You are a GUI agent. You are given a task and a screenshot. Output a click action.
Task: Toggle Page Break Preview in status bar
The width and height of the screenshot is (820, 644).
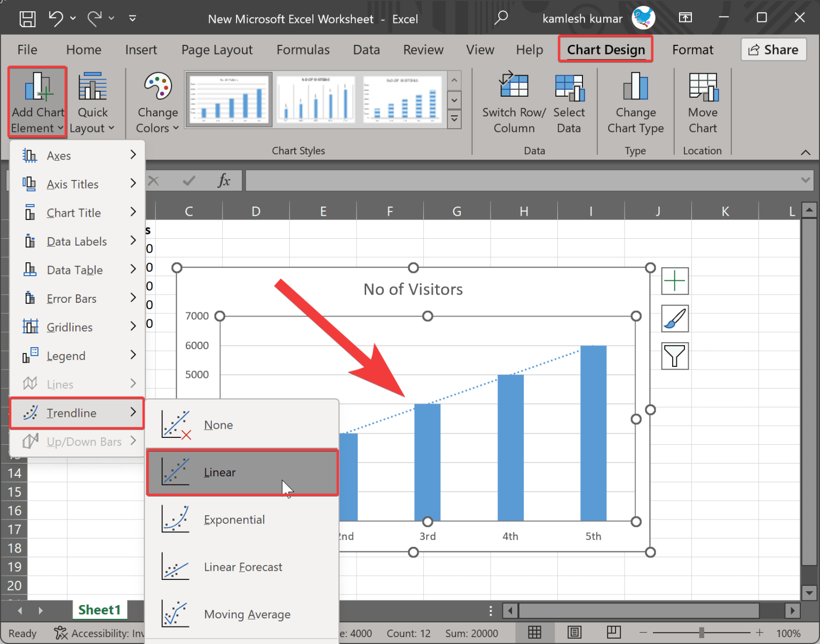[613, 632]
